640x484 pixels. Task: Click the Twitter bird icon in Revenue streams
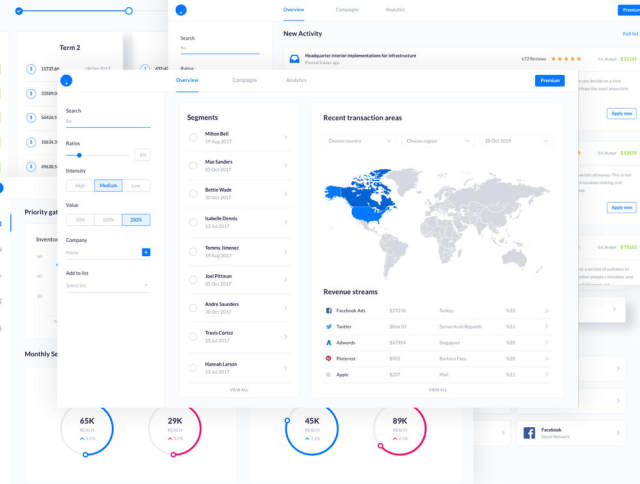click(x=329, y=326)
